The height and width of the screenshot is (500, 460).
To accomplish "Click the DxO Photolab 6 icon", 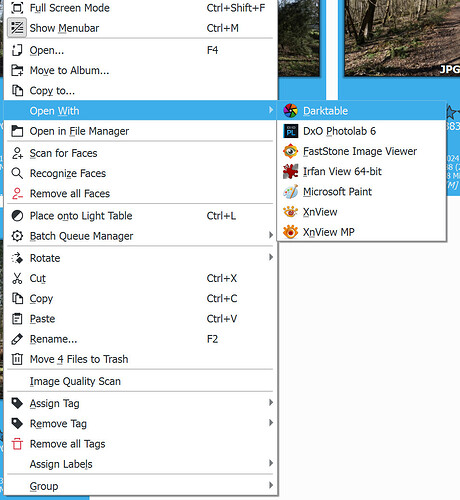I will [x=290, y=131].
